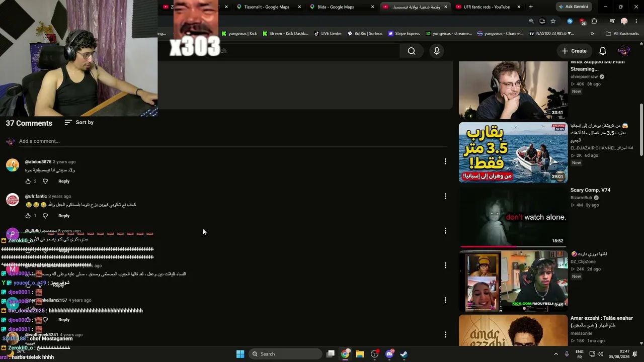This screenshot has height=362, width=644.
Task: Open a new browser tab
Action: coord(531,7)
